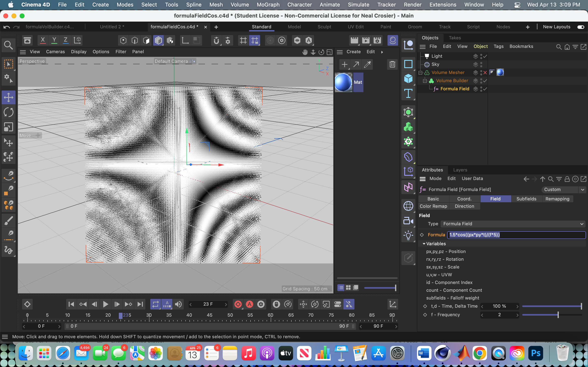Click the Frequency slider track
Image resolution: width=588 pixels, height=367 pixels.
click(x=551, y=315)
